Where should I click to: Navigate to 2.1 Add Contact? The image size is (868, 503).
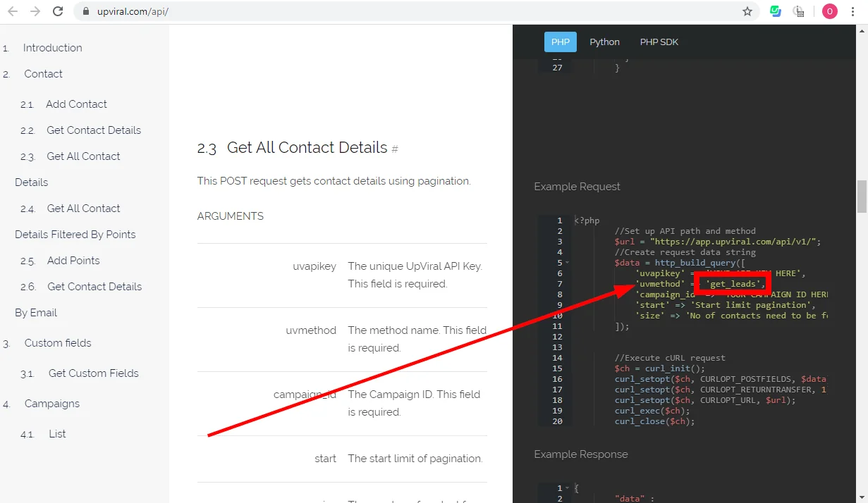(x=76, y=104)
